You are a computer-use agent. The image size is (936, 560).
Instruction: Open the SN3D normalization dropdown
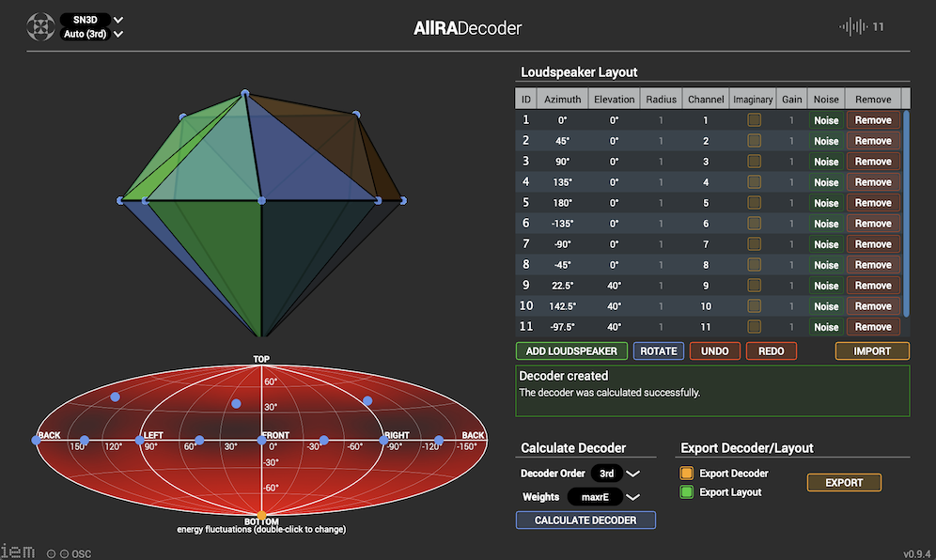(92, 20)
